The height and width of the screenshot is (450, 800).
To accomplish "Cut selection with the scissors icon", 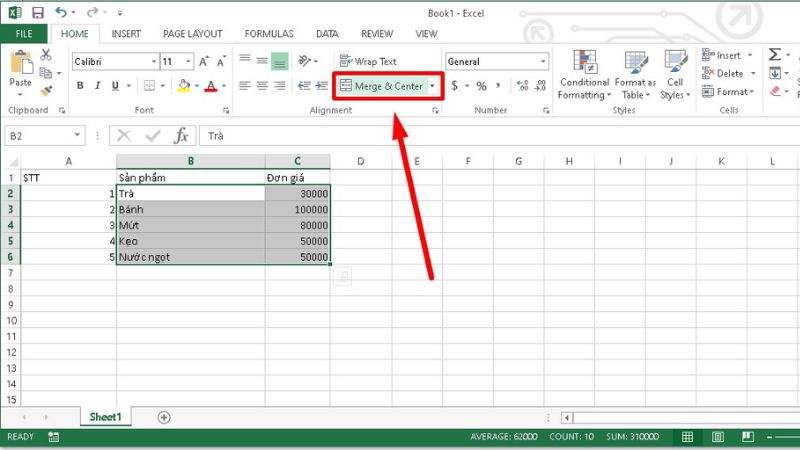I will (x=46, y=55).
